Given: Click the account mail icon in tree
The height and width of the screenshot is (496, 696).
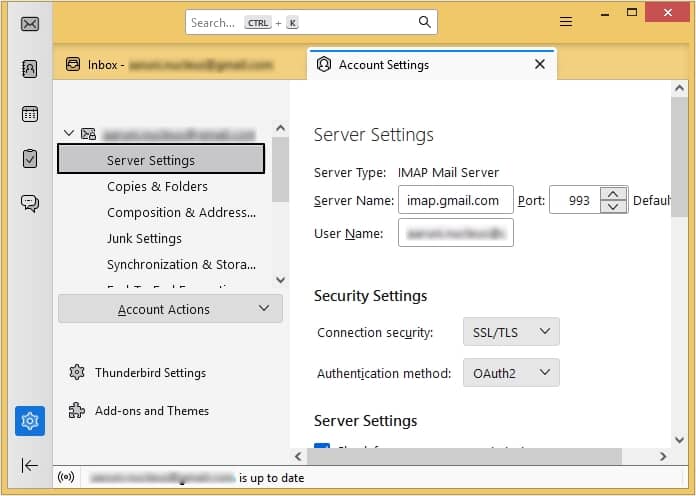Looking at the screenshot, I should [x=88, y=134].
